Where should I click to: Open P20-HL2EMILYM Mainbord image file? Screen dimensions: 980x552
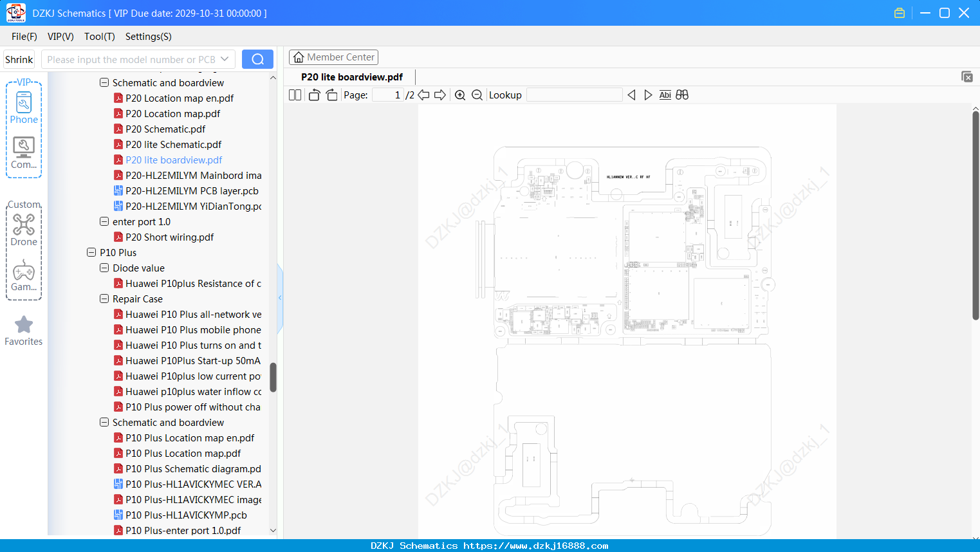point(193,175)
